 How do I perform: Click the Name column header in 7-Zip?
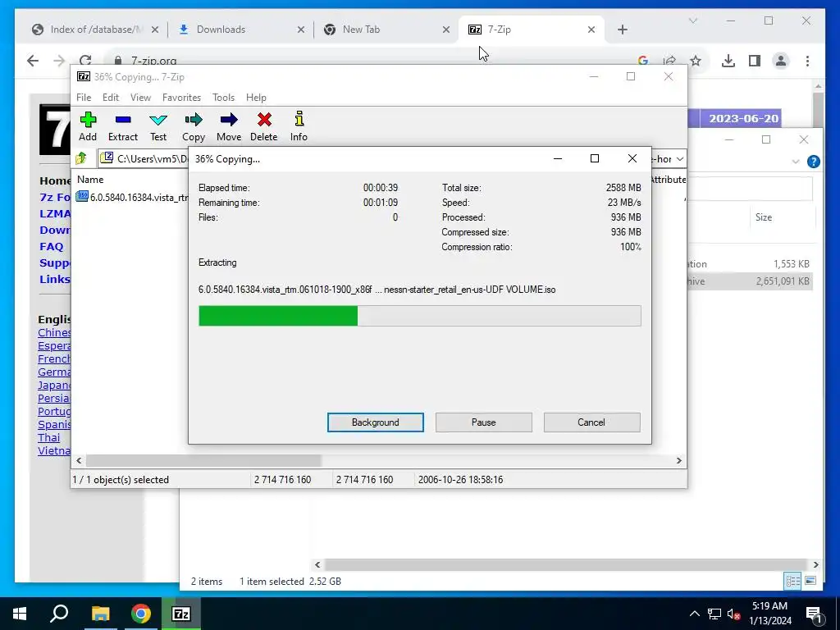coord(90,180)
